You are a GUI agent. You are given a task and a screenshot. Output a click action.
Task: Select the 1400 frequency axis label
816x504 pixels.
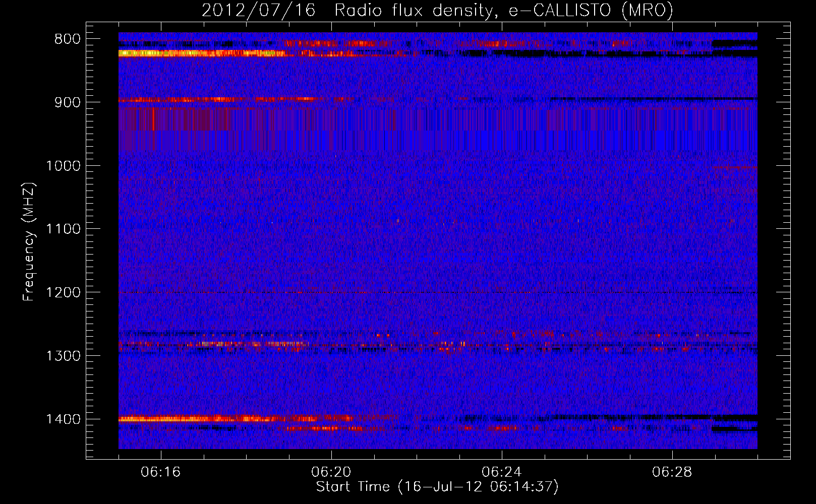pyautogui.click(x=63, y=419)
